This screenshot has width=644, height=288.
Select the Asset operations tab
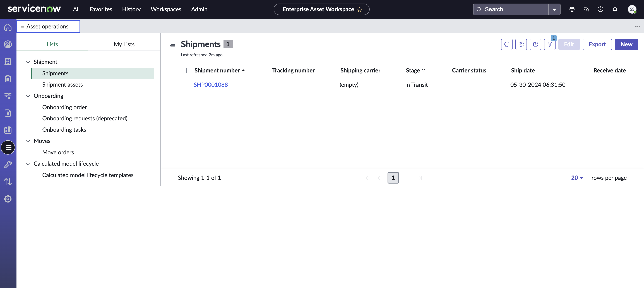48,26
